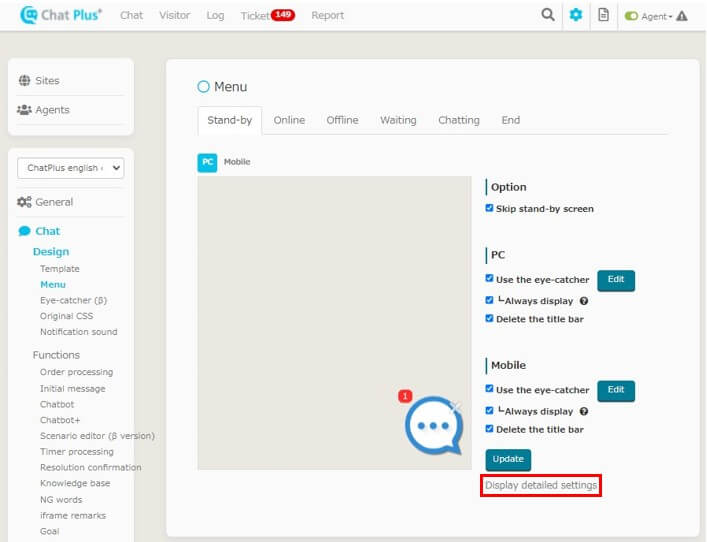Switch to the End tab

[x=510, y=120]
